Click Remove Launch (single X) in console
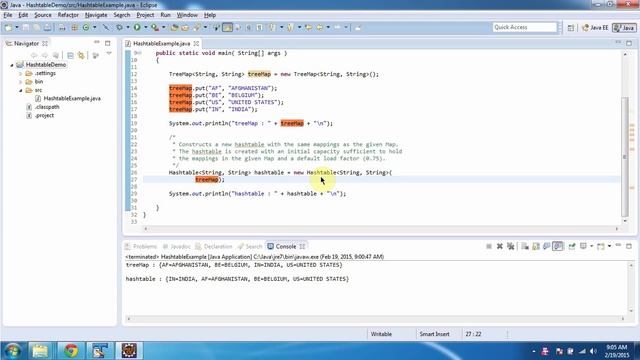Screen dimensions: 640x360 click(500, 246)
